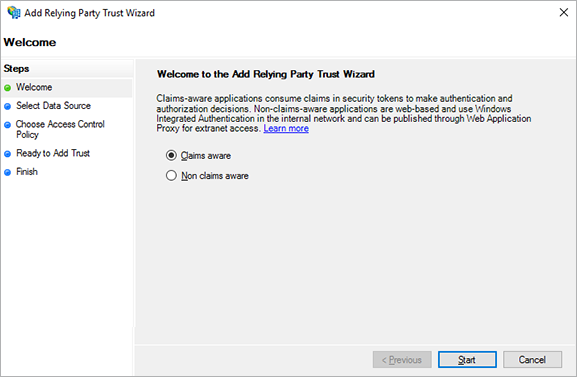Image resolution: width=577 pixels, height=377 pixels.
Task: Select Choose Access Control Policy step
Action: click(x=60, y=129)
